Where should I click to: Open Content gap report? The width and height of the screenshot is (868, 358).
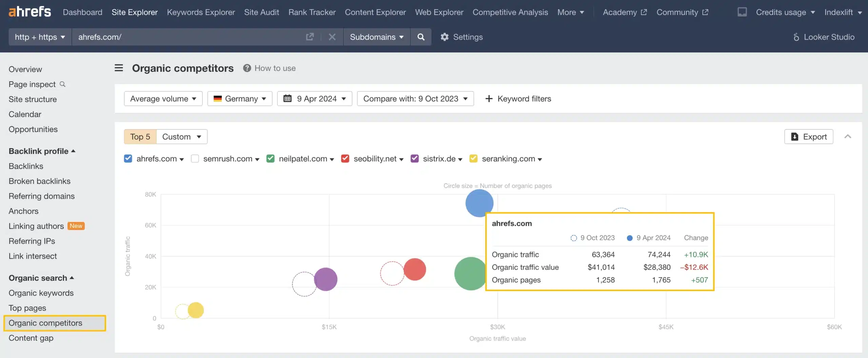tap(31, 338)
